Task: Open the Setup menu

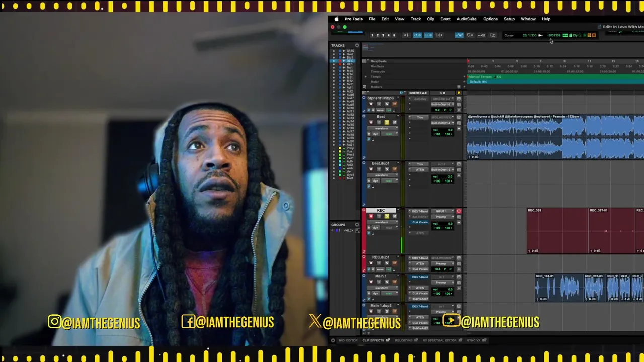Action: click(509, 19)
